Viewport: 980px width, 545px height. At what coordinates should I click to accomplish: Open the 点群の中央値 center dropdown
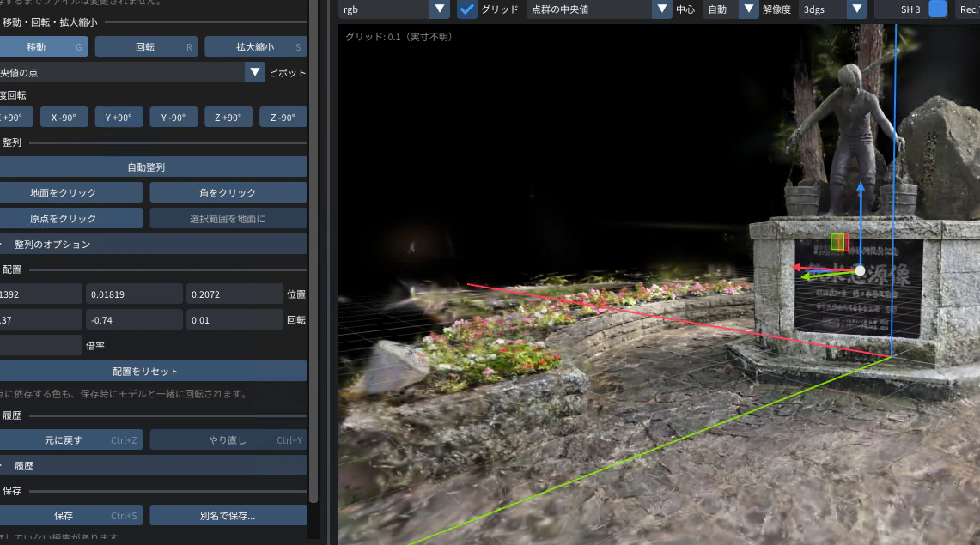tap(599, 9)
